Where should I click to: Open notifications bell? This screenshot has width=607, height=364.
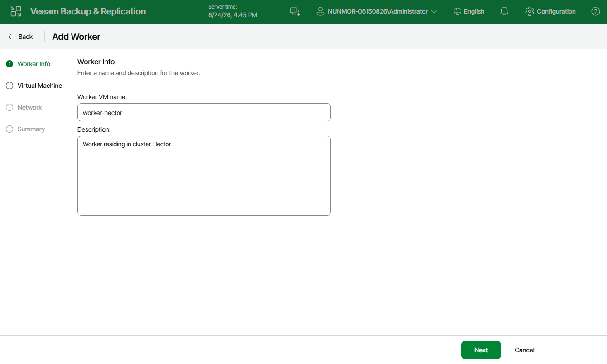click(504, 11)
